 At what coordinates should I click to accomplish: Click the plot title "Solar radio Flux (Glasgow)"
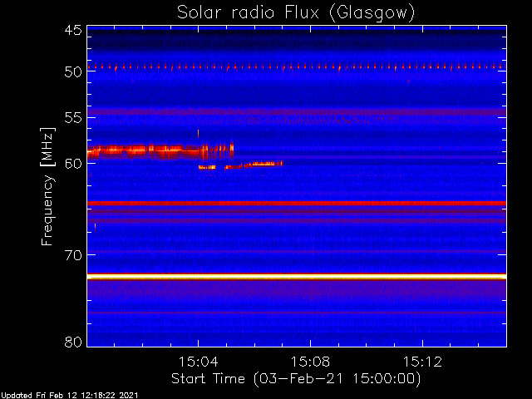pos(296,13)
